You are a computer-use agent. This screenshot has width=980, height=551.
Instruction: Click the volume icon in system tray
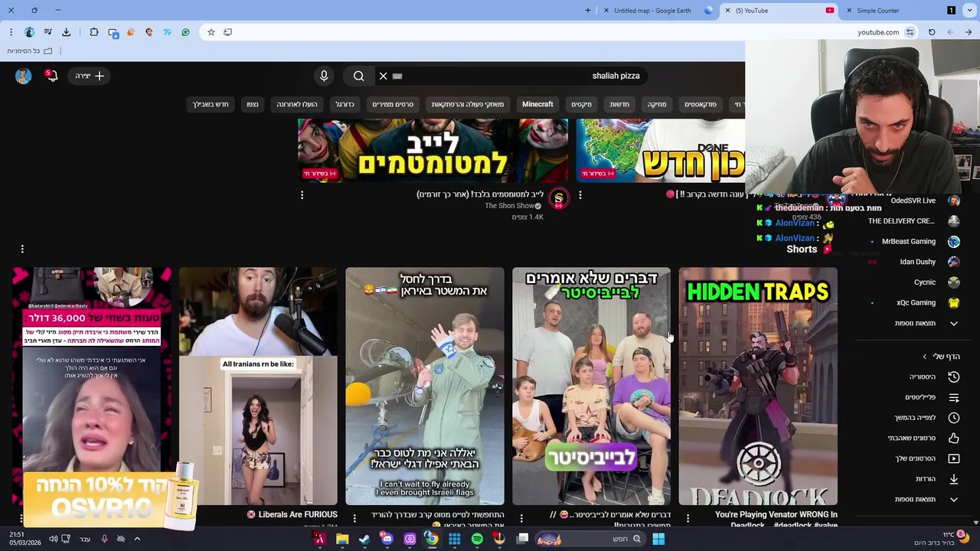[x=53, y=539]
